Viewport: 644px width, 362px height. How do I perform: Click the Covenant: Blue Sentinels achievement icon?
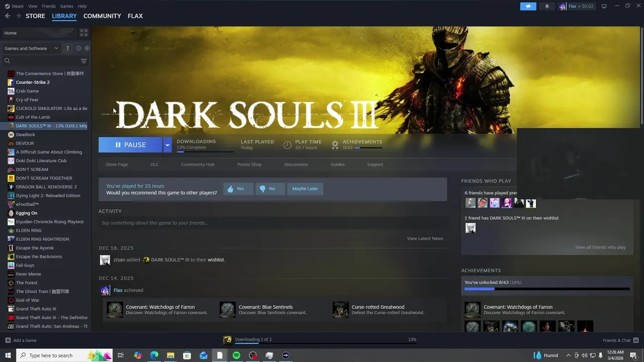227,309
